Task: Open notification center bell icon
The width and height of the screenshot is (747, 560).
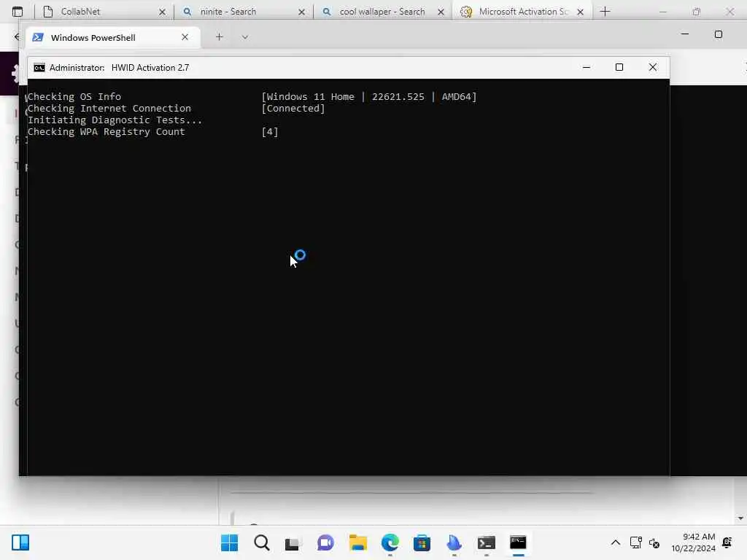Action: (x=727, y=542)
